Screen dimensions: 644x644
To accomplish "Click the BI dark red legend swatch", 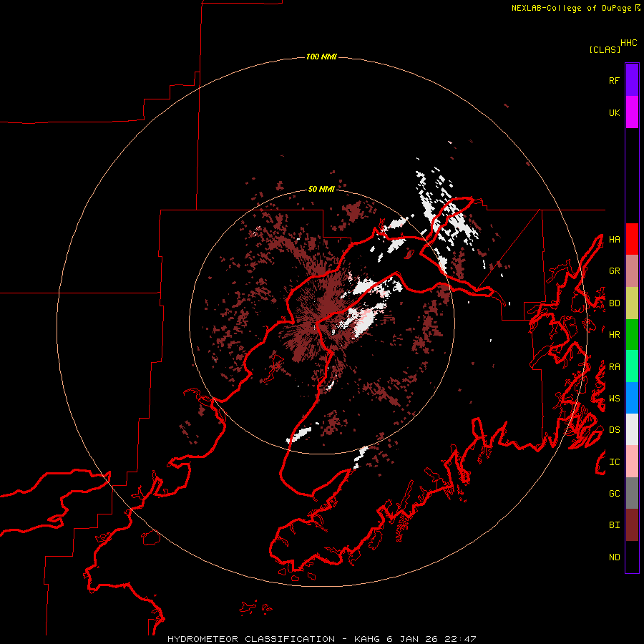I will pyautogui.click(x=632, y=525).
